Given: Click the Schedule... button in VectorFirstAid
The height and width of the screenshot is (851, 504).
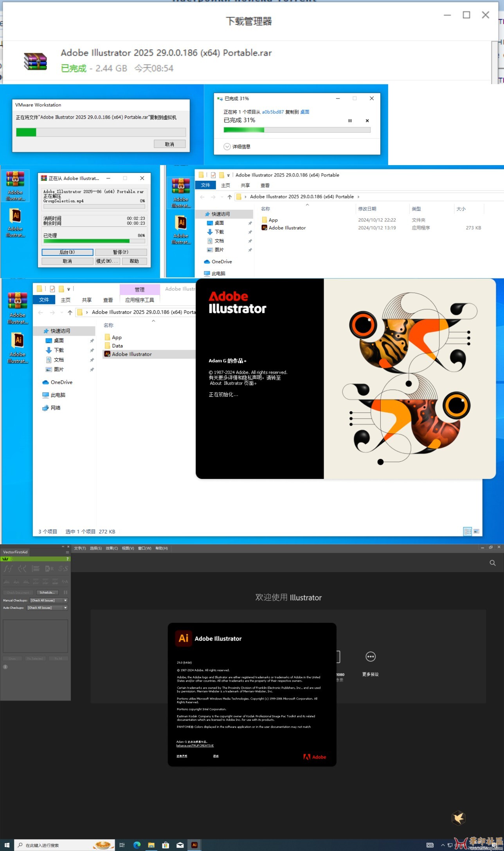Looking at the screenshot, I should click(x=47, y=592).
